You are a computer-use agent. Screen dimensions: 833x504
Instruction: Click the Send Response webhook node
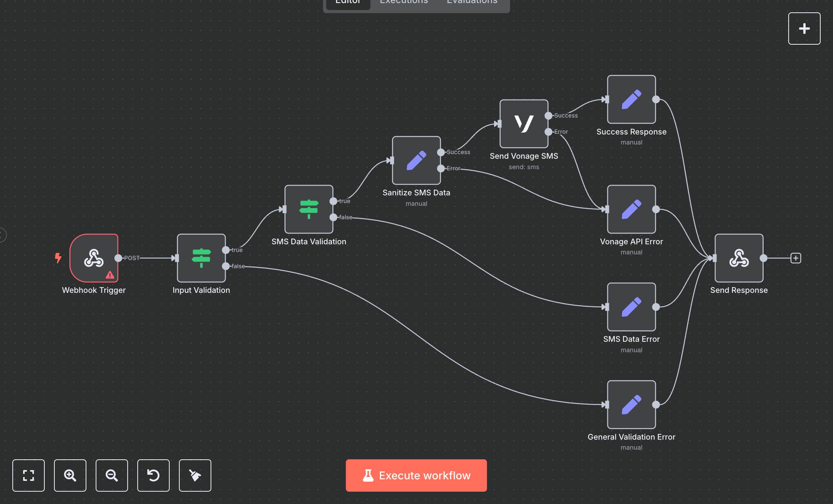point(739,258)
